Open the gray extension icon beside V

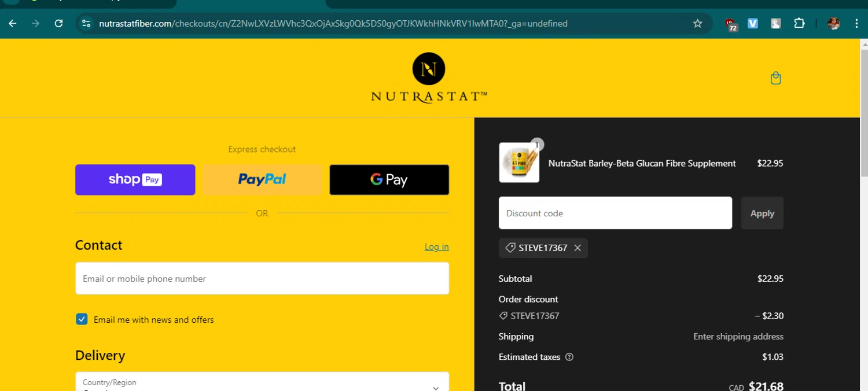click(776, 24)
